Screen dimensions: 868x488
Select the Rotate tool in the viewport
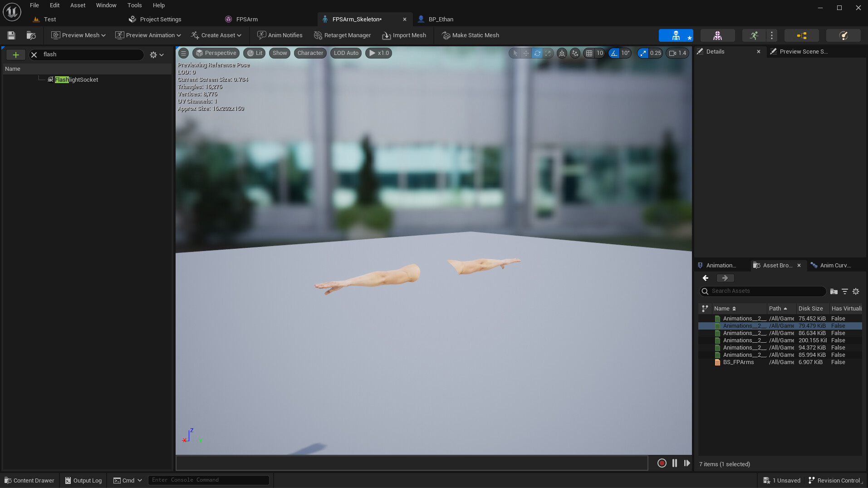pos(537,53)
